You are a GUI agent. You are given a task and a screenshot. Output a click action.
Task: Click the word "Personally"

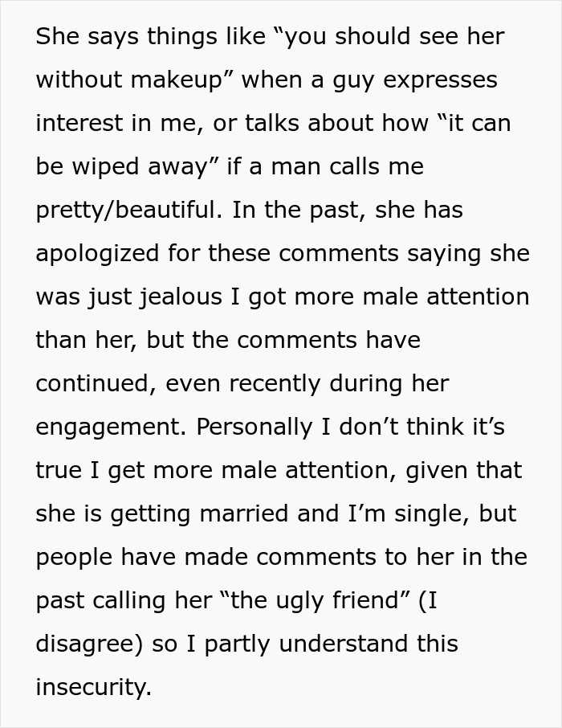(255, 427)
